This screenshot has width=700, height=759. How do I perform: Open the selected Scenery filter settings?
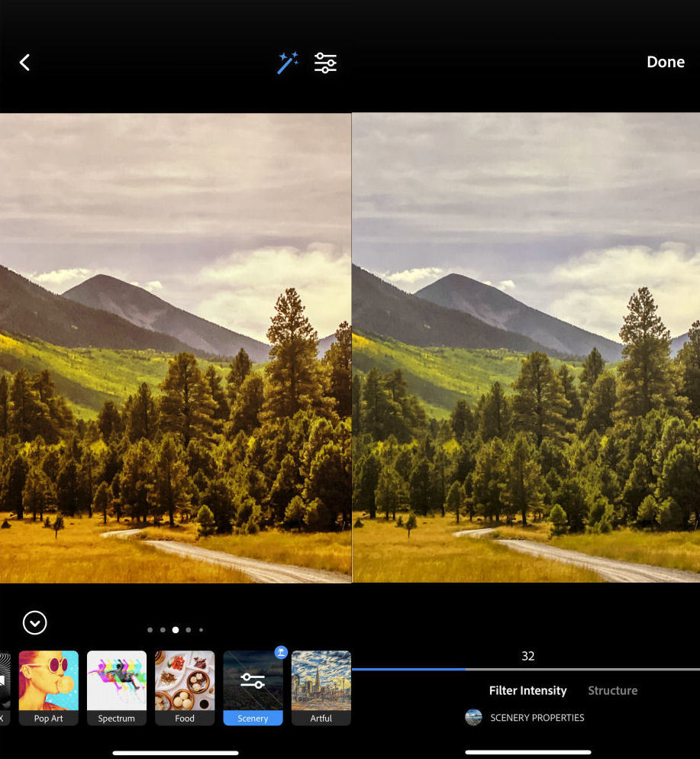[x=253, y=682]
